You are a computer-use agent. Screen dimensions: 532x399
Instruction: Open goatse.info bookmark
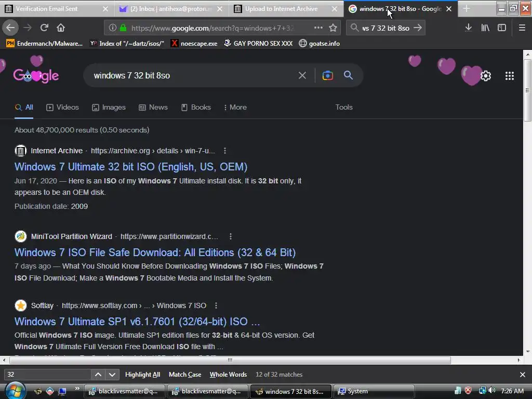pos(320,44)
